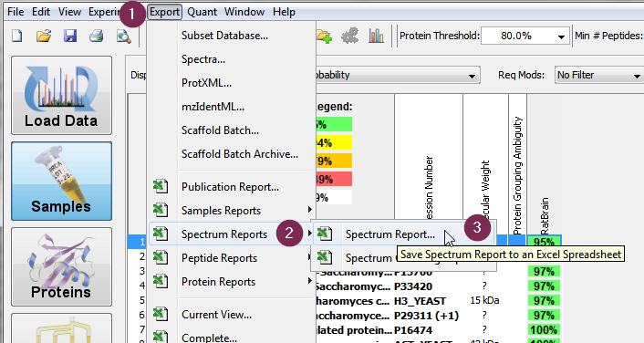
Task: Click the red legend color swatch
Action: point(334,179)
